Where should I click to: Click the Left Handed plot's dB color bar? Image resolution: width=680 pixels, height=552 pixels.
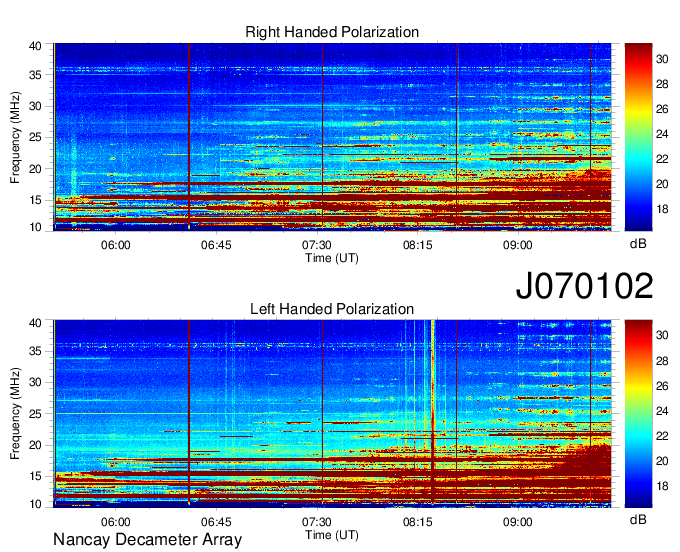pos(638,414)
